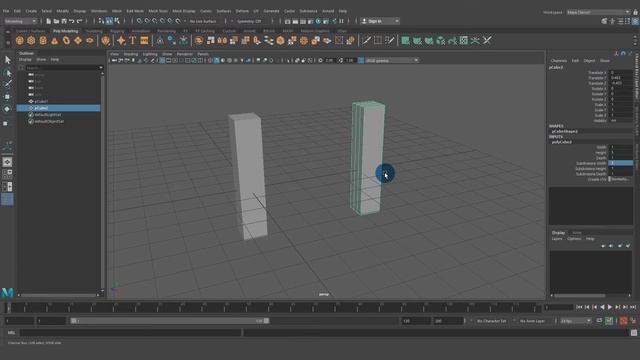Toggle the blue Channel Box sidebar icon at top right
The image size is (640, 360).
[635, 21]
